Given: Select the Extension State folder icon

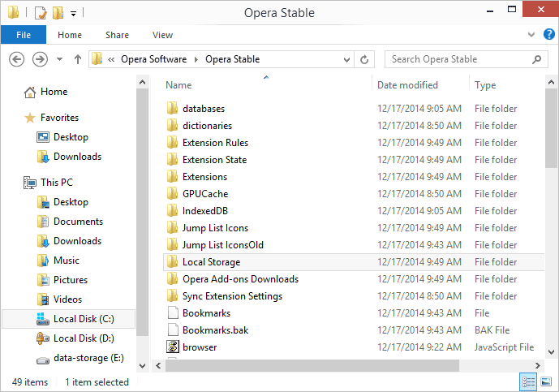Looking at the screenshot, I should (x=173, y=160).
